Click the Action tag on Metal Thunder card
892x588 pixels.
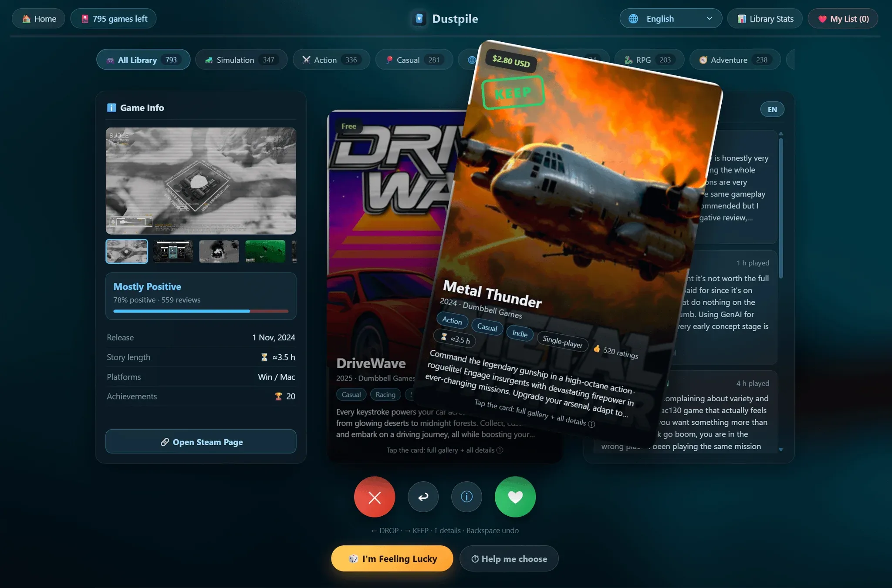click(452, 321)
